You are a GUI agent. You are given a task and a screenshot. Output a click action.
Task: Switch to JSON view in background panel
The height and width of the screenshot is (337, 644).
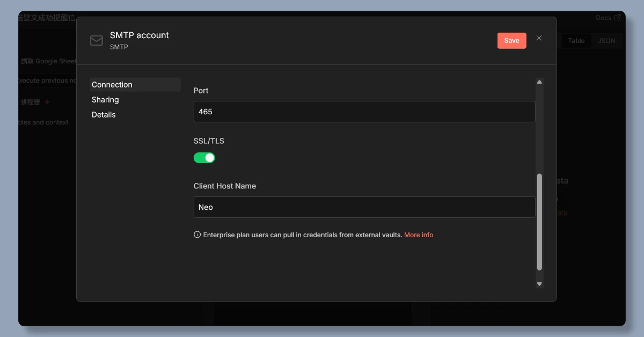point(606,41)
